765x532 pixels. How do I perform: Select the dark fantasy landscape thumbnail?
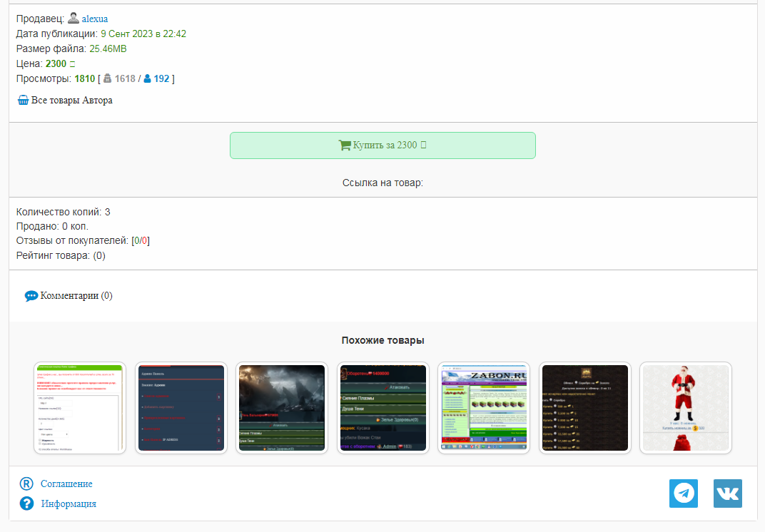[x=281, y=408]
